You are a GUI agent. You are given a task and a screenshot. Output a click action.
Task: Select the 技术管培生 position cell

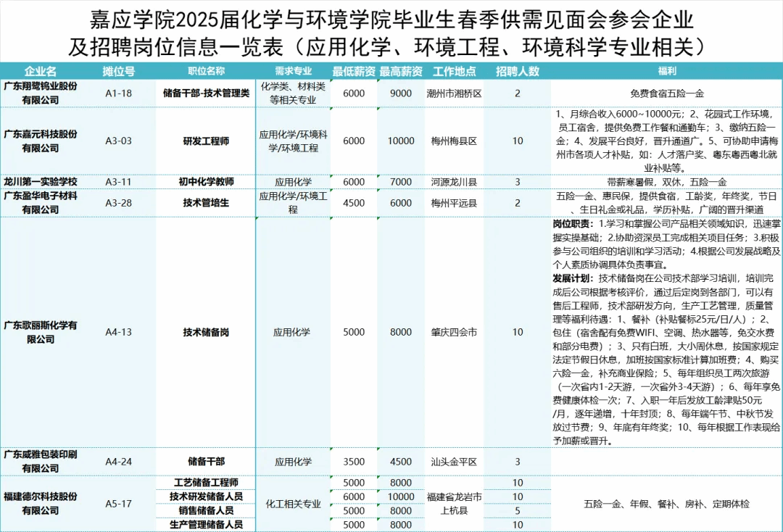206,203
